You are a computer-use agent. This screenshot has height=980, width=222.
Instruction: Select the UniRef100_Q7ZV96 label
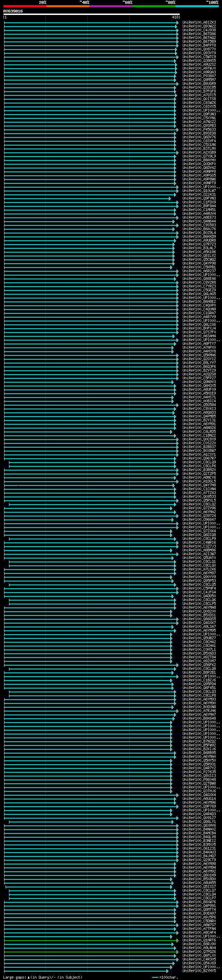click(x=199, y=508)
